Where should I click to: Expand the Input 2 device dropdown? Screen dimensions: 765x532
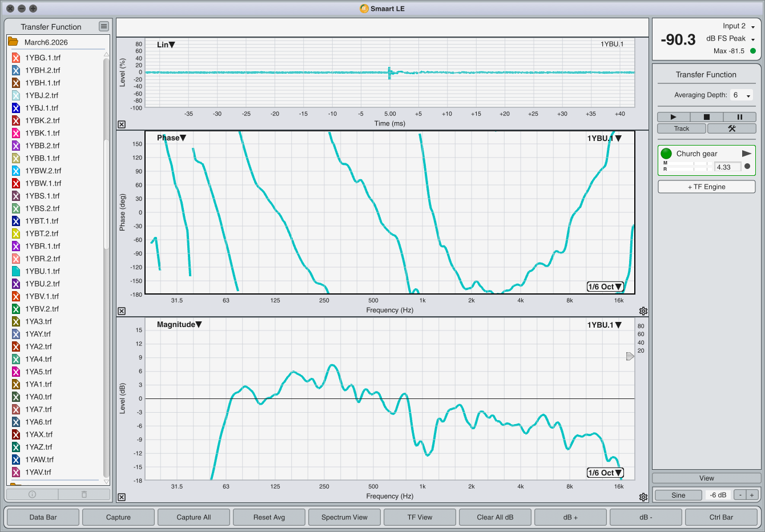[x=739, y=26]
